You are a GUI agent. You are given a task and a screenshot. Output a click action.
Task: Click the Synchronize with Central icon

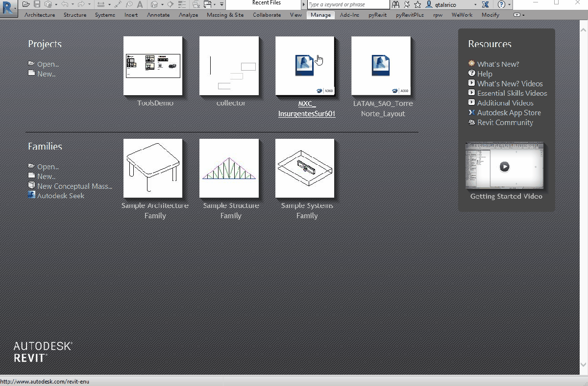click(x=48, y=4)
